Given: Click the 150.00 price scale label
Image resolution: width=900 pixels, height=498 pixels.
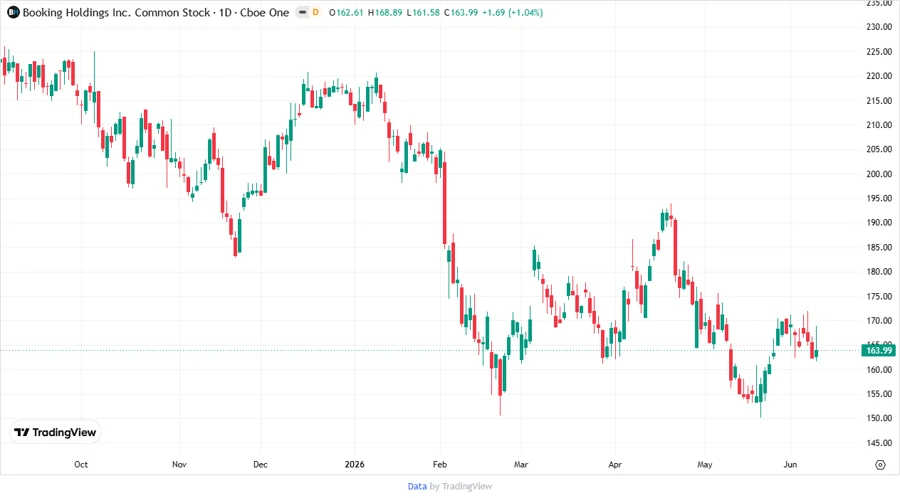Looking at the screenshot, I should [x=879, y=418].
